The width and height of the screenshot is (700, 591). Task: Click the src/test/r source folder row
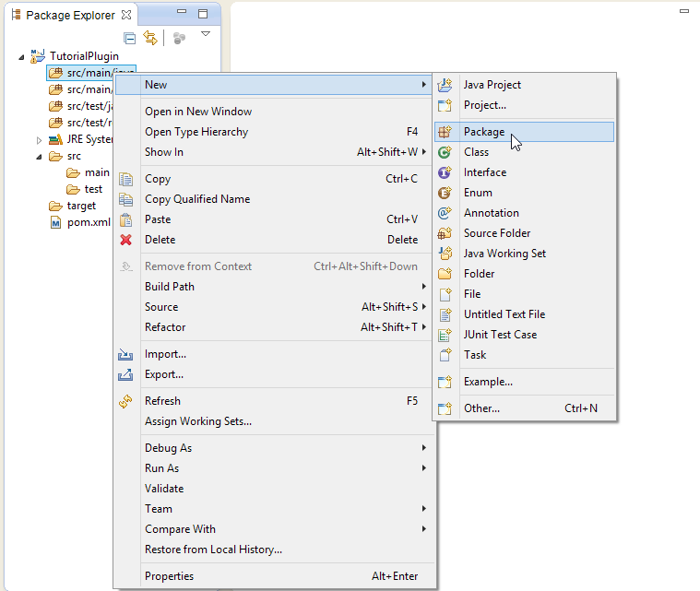pyautogui.click(x=80, y=123)
